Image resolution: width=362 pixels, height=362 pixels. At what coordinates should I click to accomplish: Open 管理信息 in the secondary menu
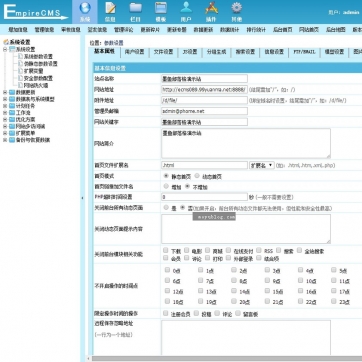(44, 30)
